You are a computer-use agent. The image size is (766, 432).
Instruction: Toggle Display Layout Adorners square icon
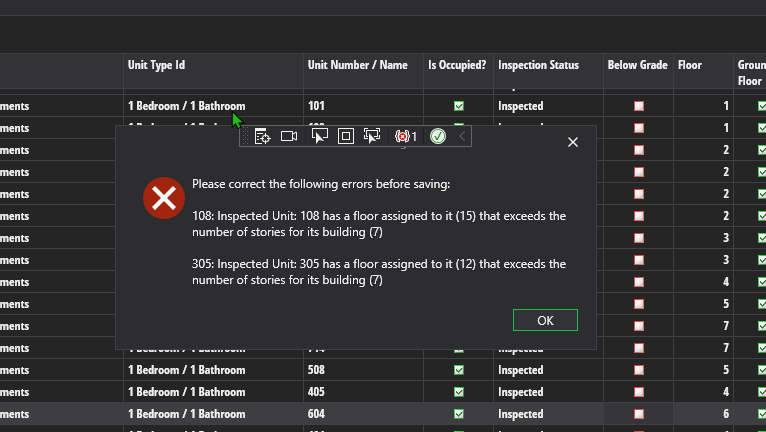pyautogui.click(x=346, y=136)
